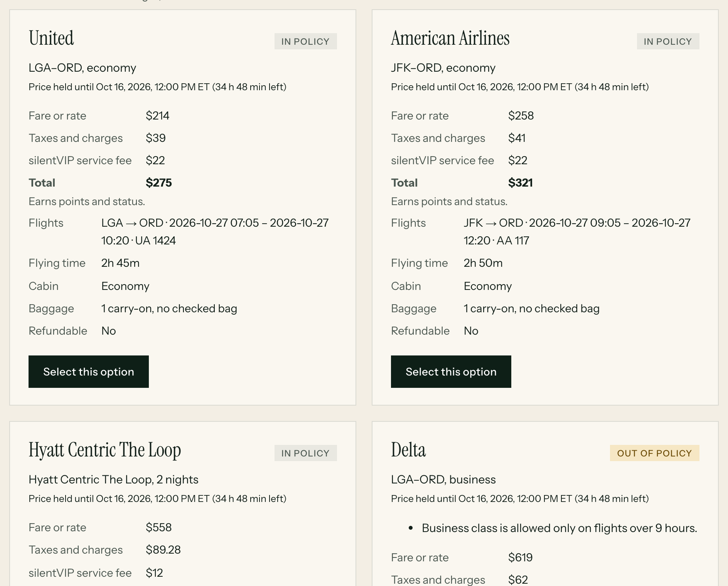Click United's baggage allowance text
This screenshot has width=728, height=586.
[x=169, y=308]
